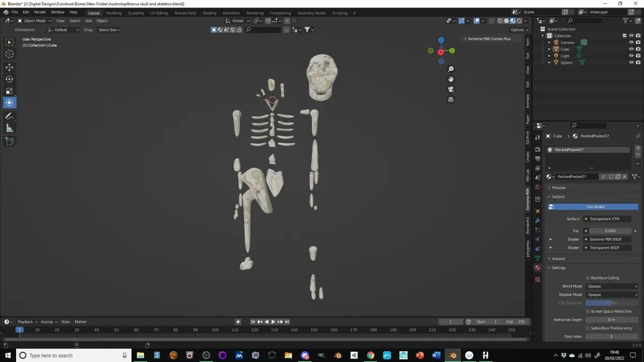Uncheck the Collection exclude checkbox

(624, 35)
